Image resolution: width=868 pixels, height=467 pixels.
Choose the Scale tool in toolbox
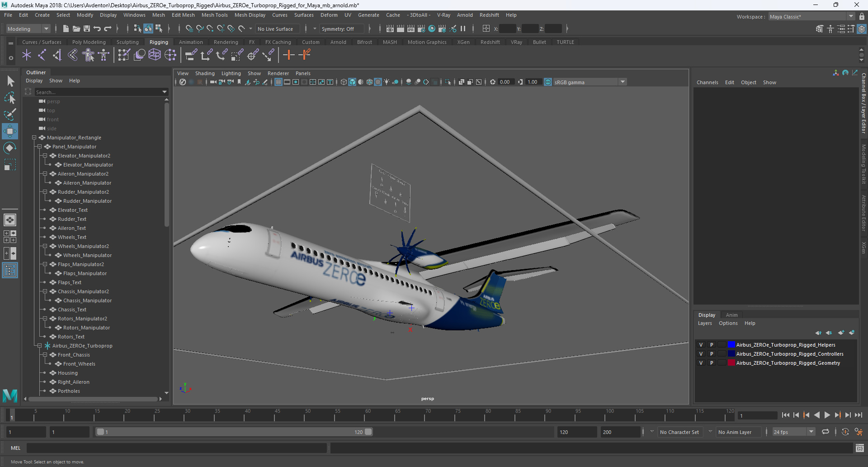point(10,165)
